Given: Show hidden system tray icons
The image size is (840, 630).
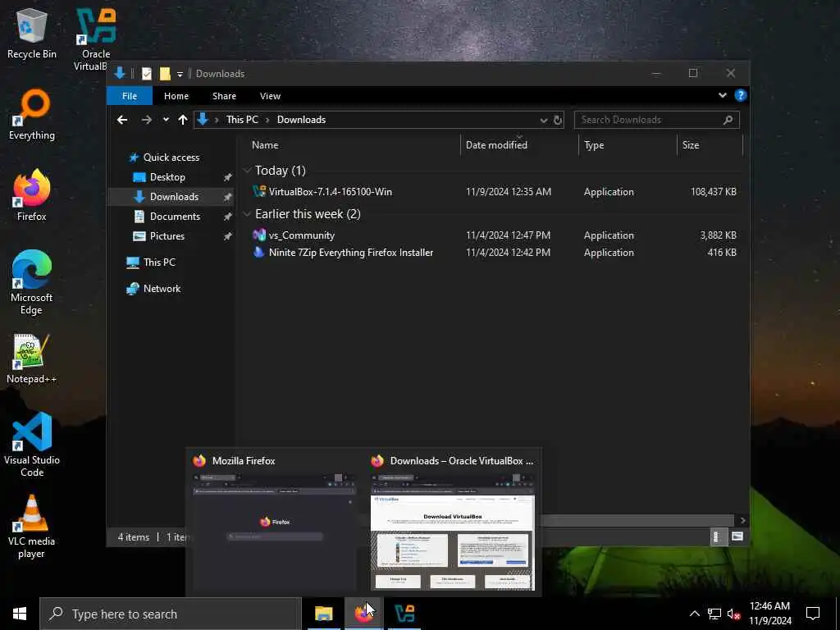Looking at the screenshot, I should point(694,614).
